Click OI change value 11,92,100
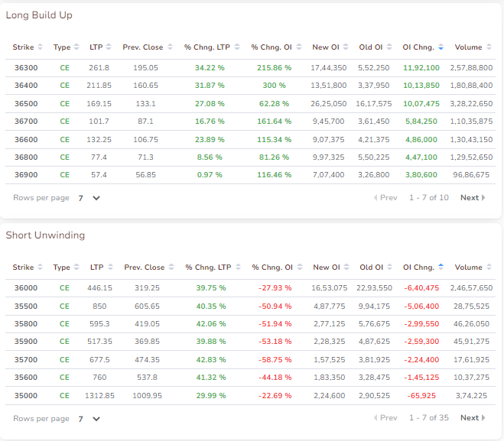The image size is (504, 441). (421, 68)
